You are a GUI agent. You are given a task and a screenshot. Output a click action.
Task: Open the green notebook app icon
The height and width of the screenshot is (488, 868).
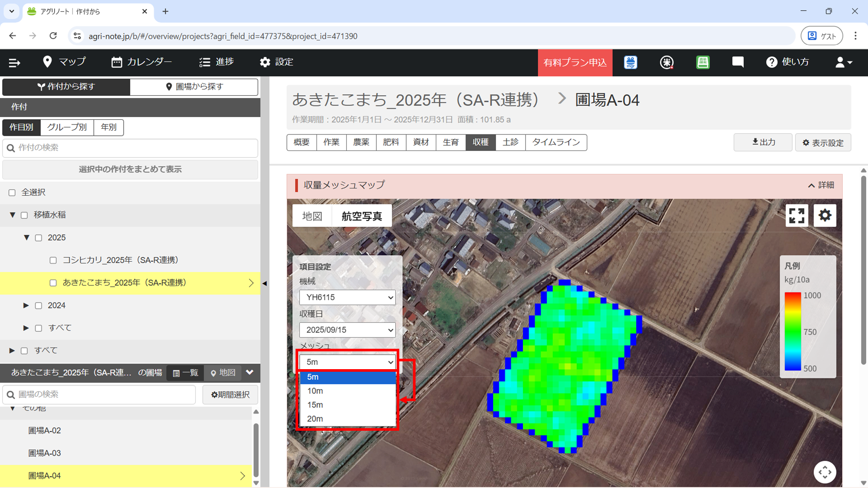(703, 62)
